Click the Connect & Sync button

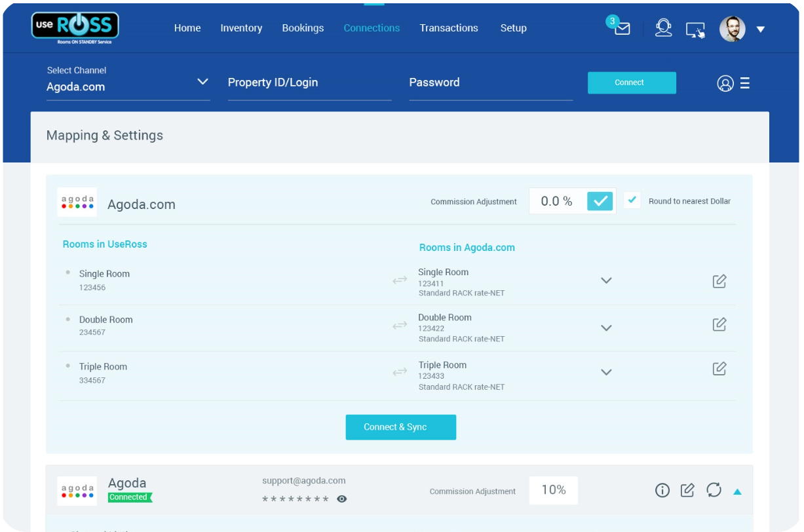[401, 427]
